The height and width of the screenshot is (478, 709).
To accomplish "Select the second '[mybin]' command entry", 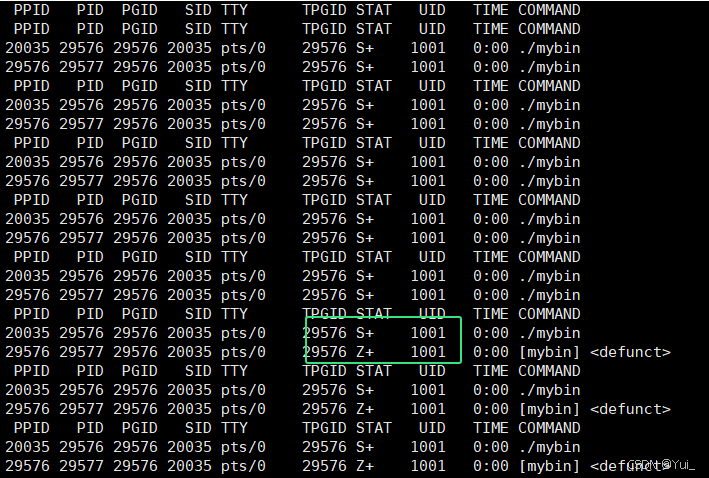I will pyautogui.click(x=549, y=409).
